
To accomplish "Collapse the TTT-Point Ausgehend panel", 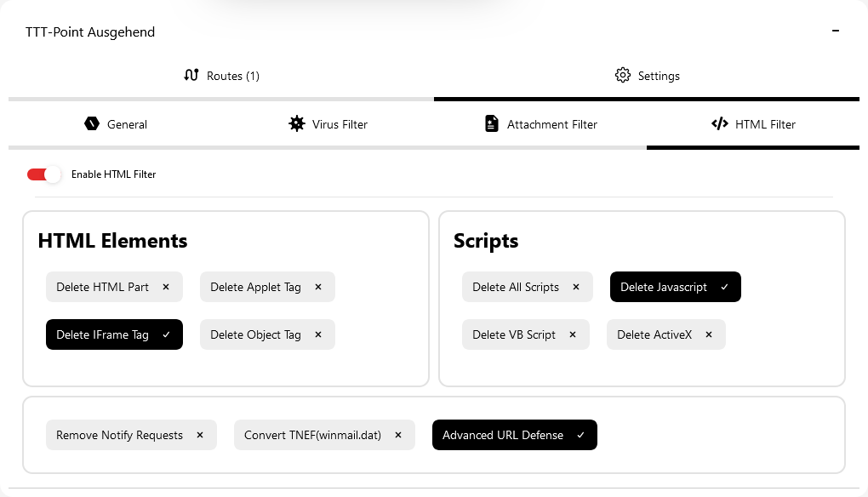I will point(836,31).
